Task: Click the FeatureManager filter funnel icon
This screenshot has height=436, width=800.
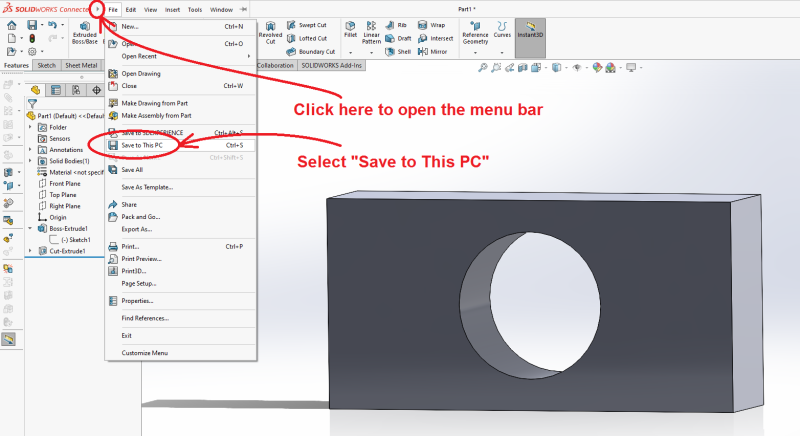Action: coord(32,103)
